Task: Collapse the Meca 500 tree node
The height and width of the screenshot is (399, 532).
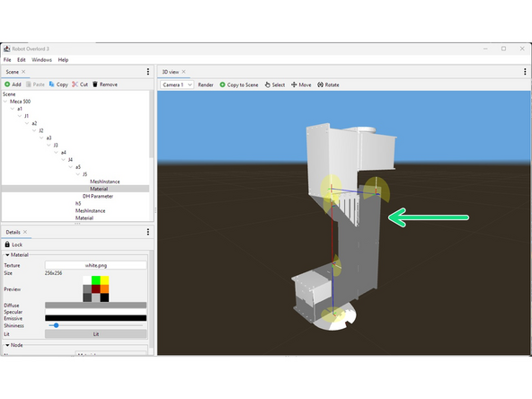Action: point(5,102)
